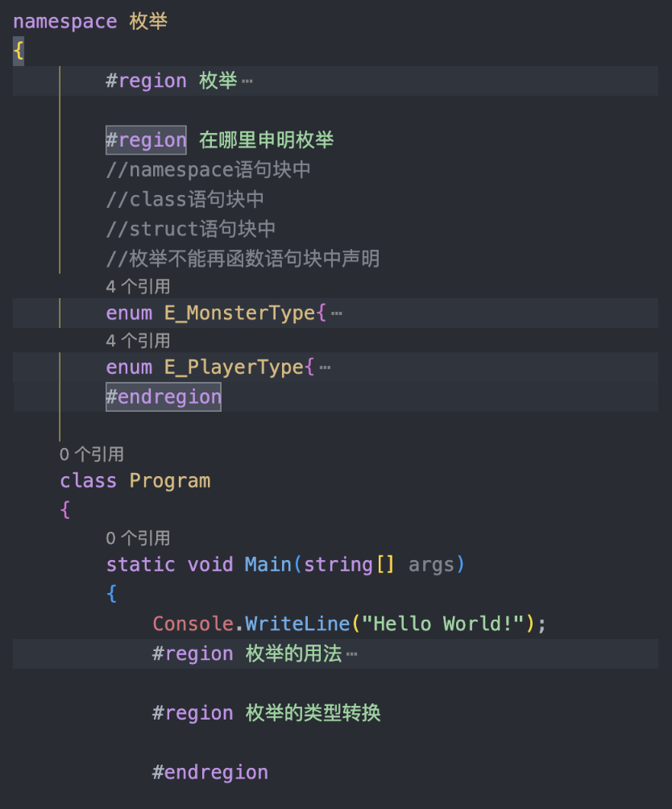Show 0 references above class Program
The width and height of the screenshot is (672, 809).
pos(91,454)
